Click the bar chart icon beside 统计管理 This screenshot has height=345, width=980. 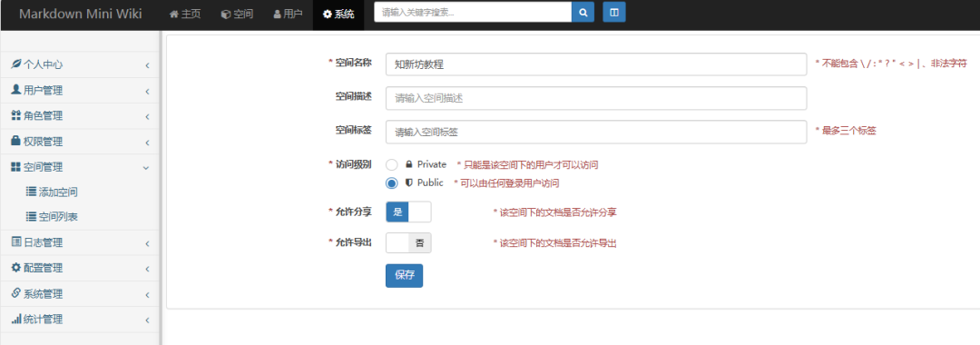pos(16,319)
